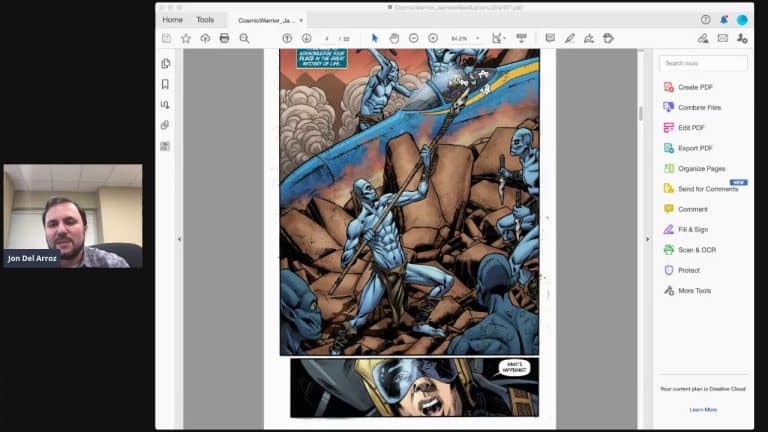This screenshot has width=768, height=432.
Task: Open the Bookmarks panel in the left sidebar
Action: point(165,84)
